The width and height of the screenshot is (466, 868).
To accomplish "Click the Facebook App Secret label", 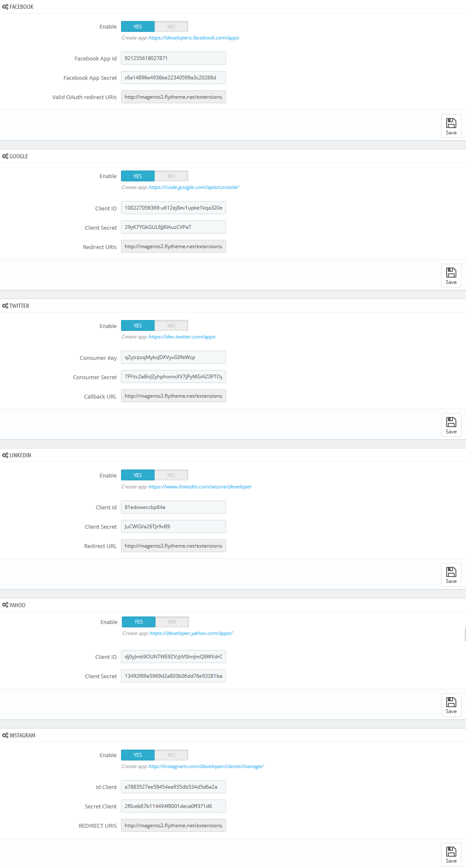I will (90, 78).
